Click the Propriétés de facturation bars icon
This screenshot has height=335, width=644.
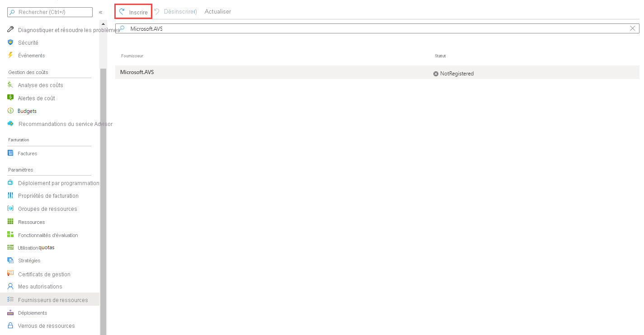tap(11, 195)
